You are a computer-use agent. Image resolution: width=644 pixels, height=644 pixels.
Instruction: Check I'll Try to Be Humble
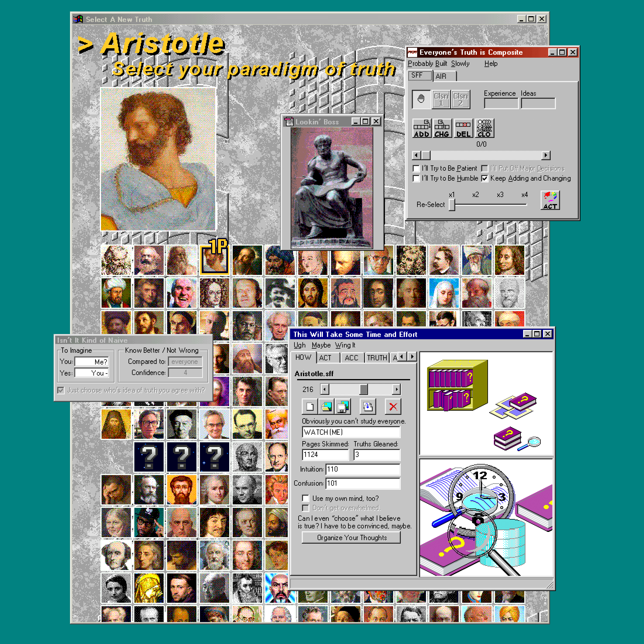[x=416, y=178]
